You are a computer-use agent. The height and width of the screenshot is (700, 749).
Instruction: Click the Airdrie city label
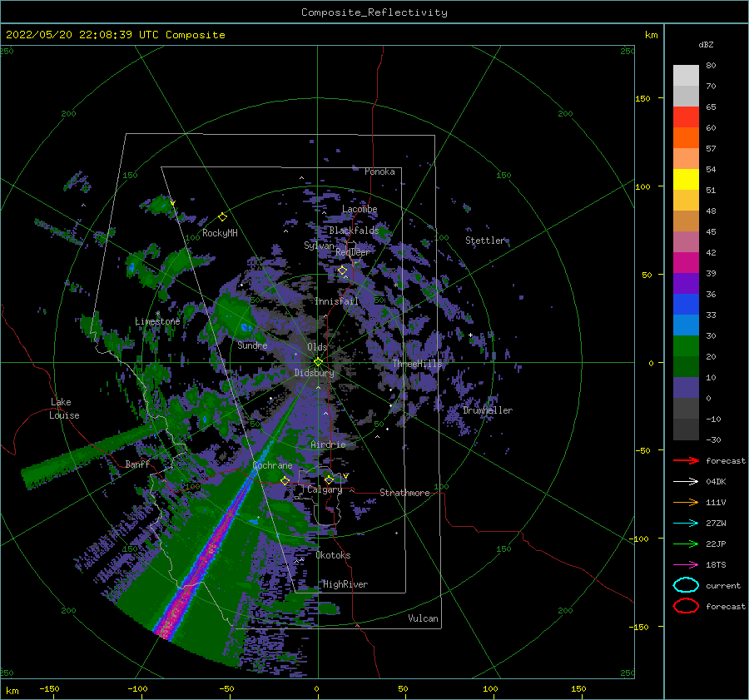(x=328, y=444)
